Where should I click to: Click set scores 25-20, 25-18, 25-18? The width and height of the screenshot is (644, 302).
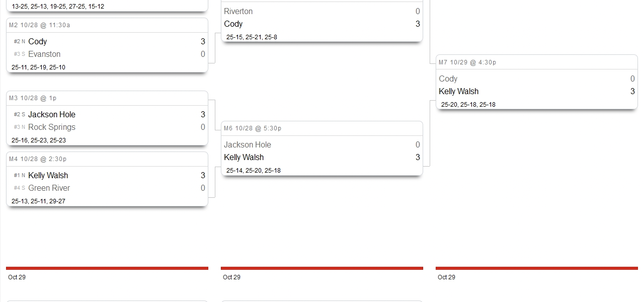tap(468, 105)
